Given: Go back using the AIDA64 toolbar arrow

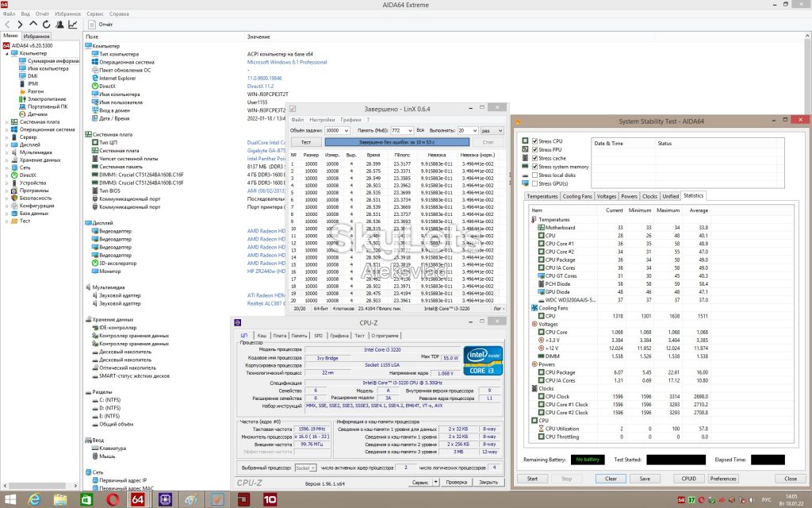Looking at the screenshot, I should point(7,25).
